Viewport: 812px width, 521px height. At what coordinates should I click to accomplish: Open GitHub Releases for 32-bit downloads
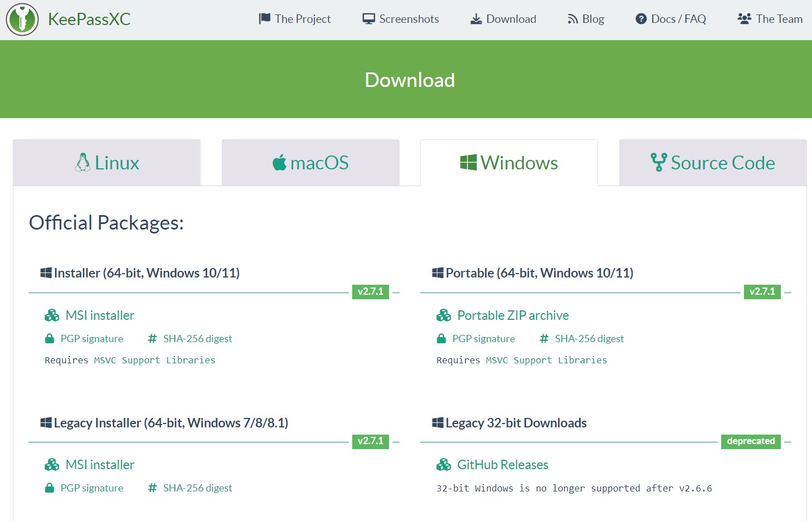(x=502, y=464)
